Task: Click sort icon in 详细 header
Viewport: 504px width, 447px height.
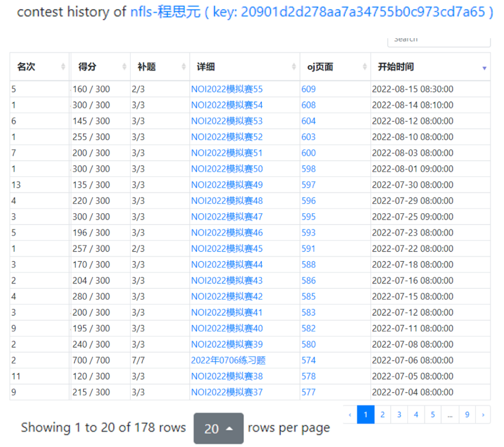Action: pyautogui.click(x=294, y=67)
